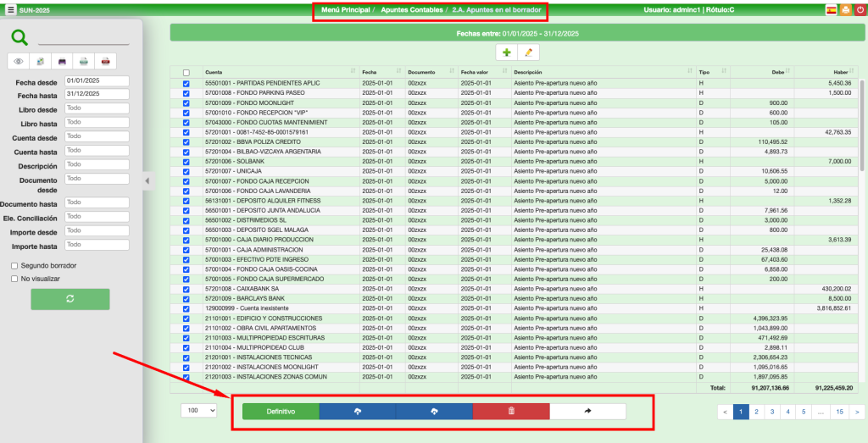Click the eye preview icon in sidebar
Image resolution: width=868 pixels, height=443 pixels.
pos(19,61)
